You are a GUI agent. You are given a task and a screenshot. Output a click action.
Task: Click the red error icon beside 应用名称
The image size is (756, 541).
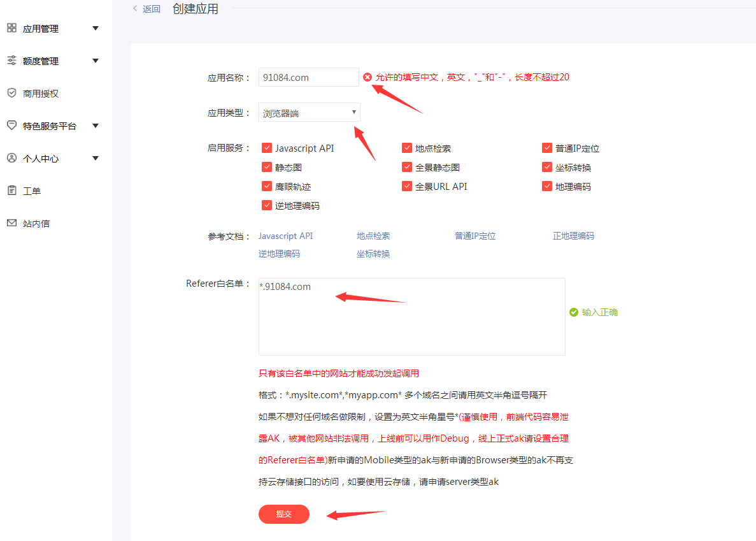click(367, 77)
